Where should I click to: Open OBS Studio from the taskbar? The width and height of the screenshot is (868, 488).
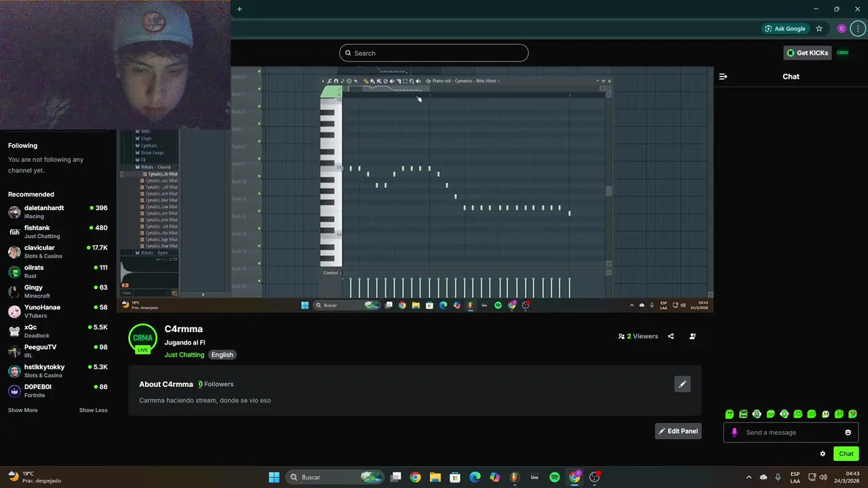tap(595, 477)
